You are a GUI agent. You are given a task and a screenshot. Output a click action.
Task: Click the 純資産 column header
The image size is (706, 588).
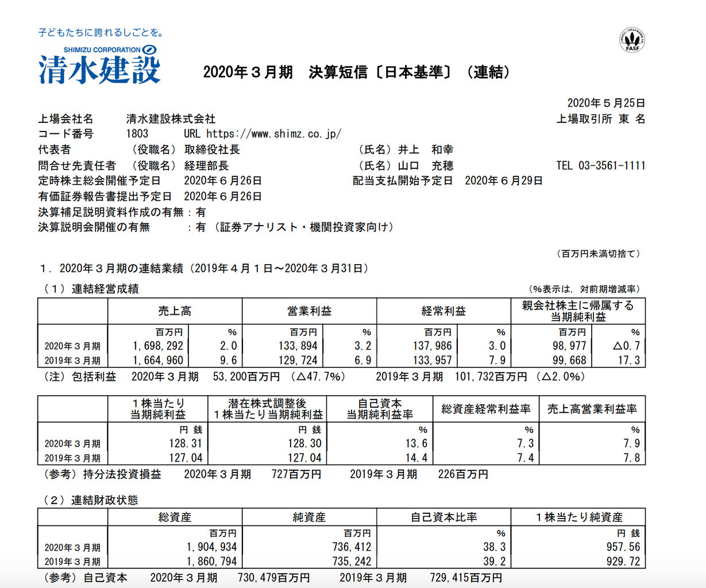pos(309,517)
